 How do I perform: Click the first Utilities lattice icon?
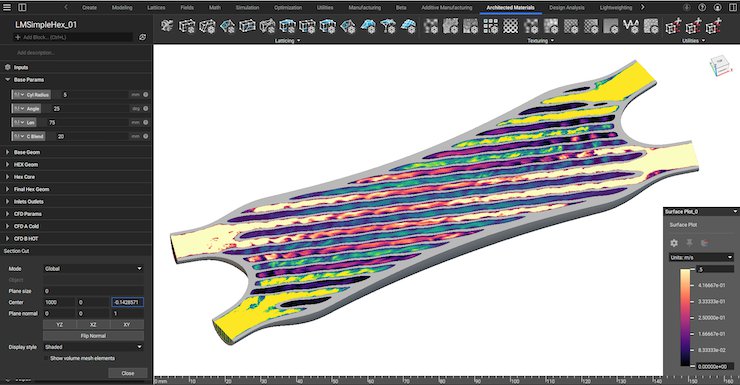(673, 26)
